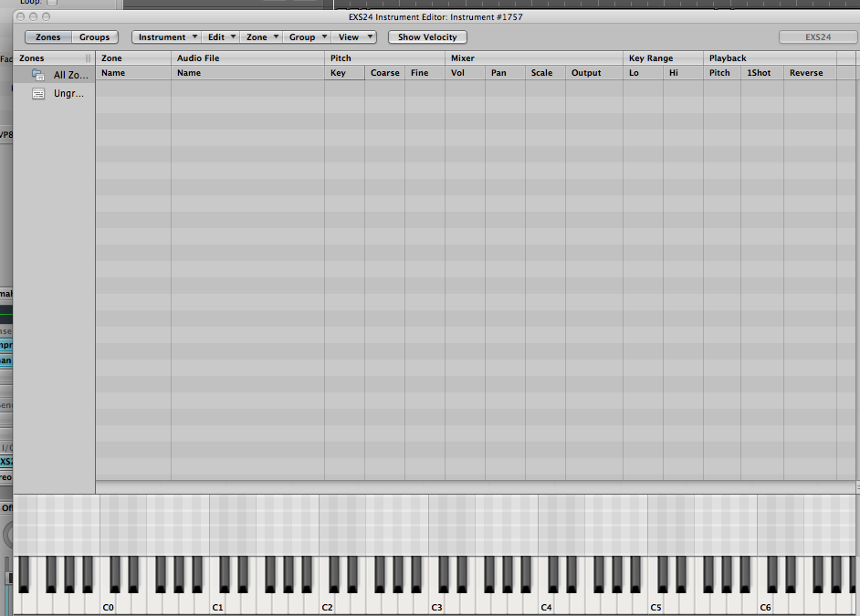Open the Zone dropdown menu
This screenshot has height=616, width=860.
click(262, 37)
